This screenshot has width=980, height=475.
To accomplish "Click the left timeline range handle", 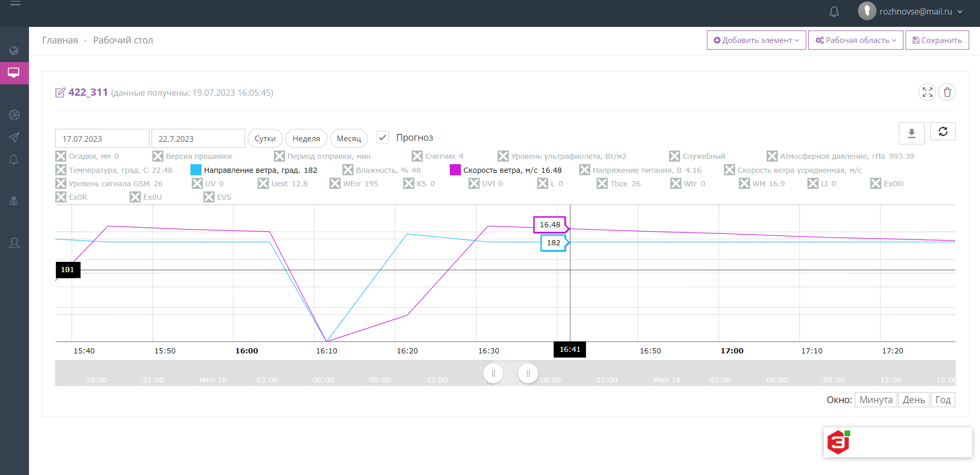I will coord(493,373).
